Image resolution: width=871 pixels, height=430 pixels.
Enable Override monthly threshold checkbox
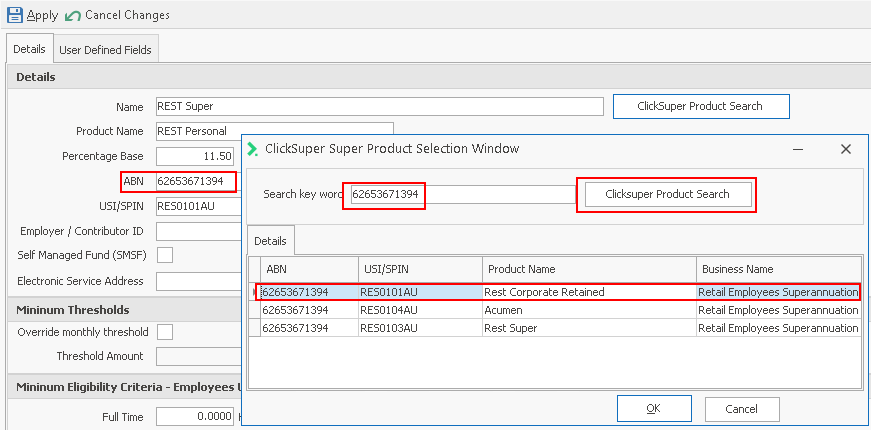click(x=165, y=332)
